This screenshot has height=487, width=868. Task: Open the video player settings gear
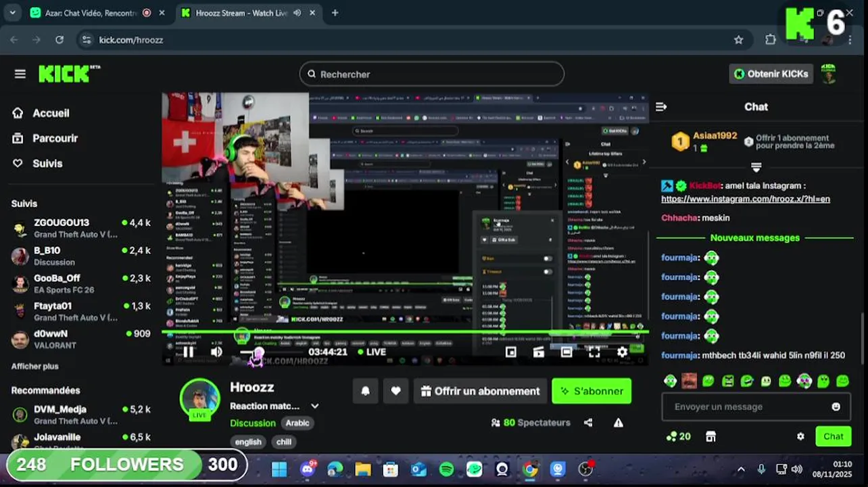[x=622, y=352]
